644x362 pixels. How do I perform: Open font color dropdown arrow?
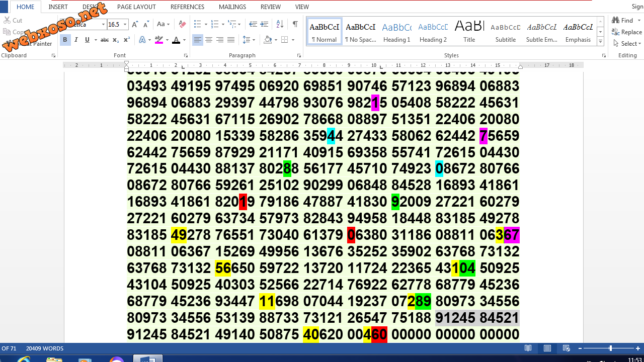click(184, 40)
